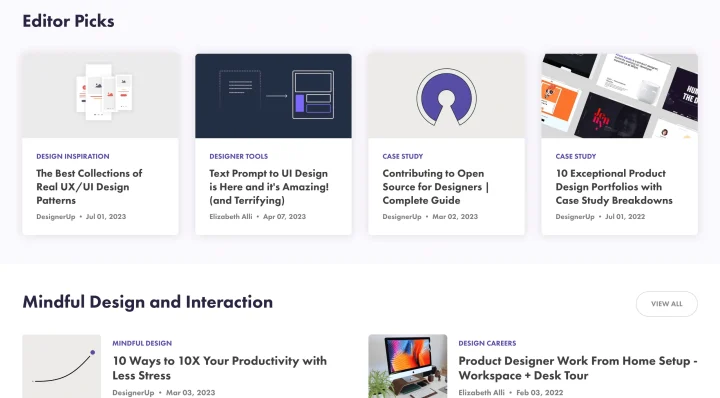Select the Design Careers category label
The image size is (720, 398).
pyautogui.click(x=487, y=343)
